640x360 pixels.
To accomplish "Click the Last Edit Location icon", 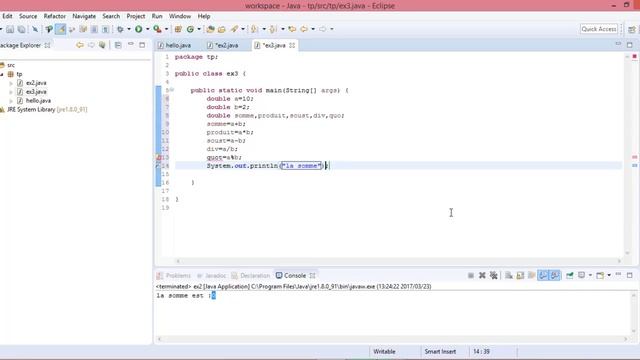I will click(x=292, y=29).
